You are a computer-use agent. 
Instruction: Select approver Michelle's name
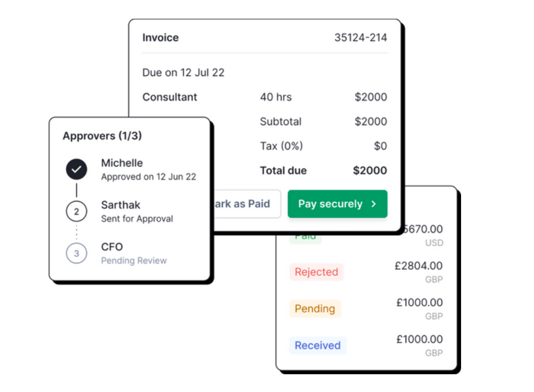pyautogui.click(x=122, y=163)
